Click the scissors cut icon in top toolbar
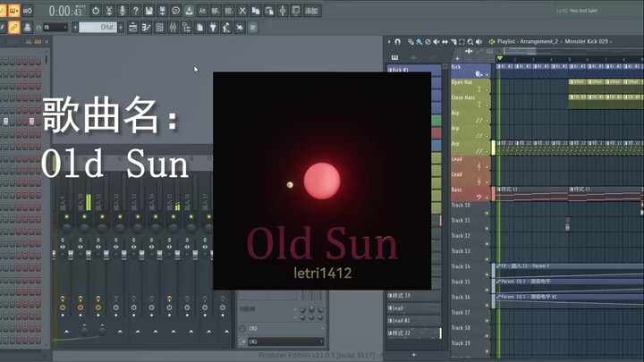The width and height of the screenshot is (644, 362). (242, 11)
